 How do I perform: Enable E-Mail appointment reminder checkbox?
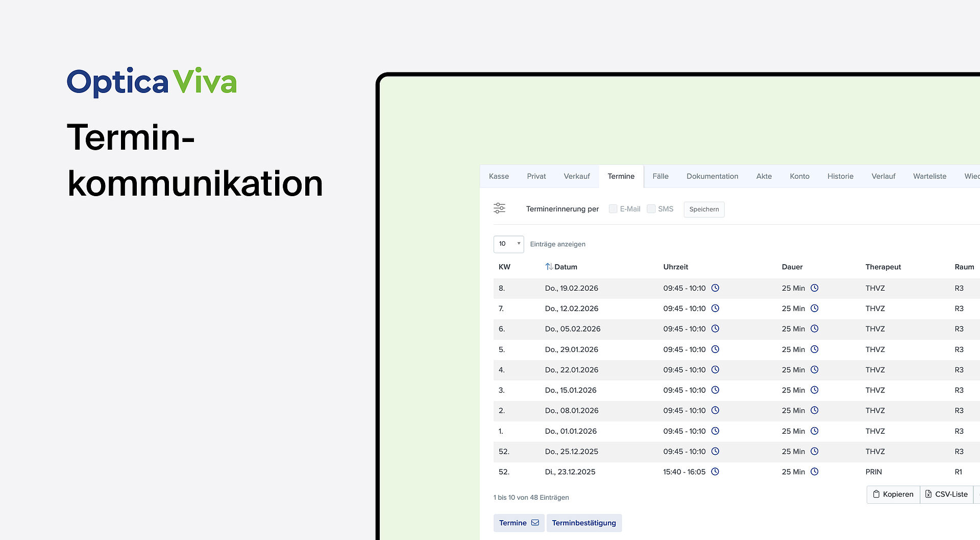tap(613, 209)
